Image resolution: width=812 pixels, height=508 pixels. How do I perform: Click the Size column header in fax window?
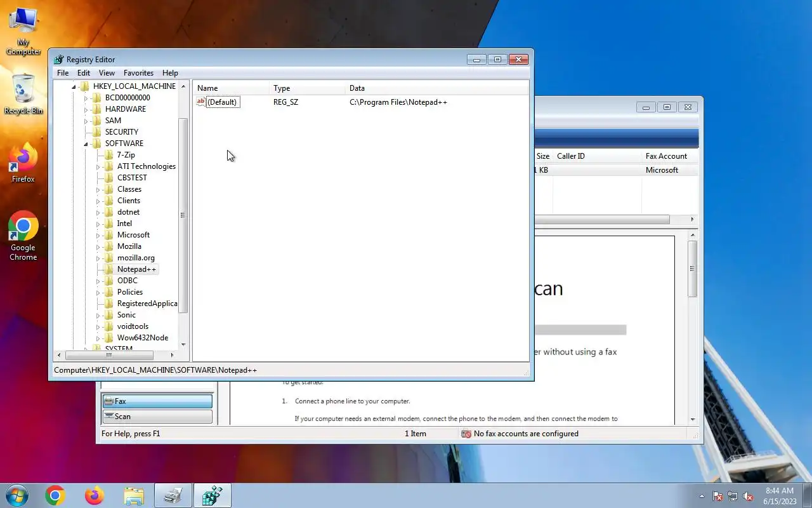[x=543, y=156]
